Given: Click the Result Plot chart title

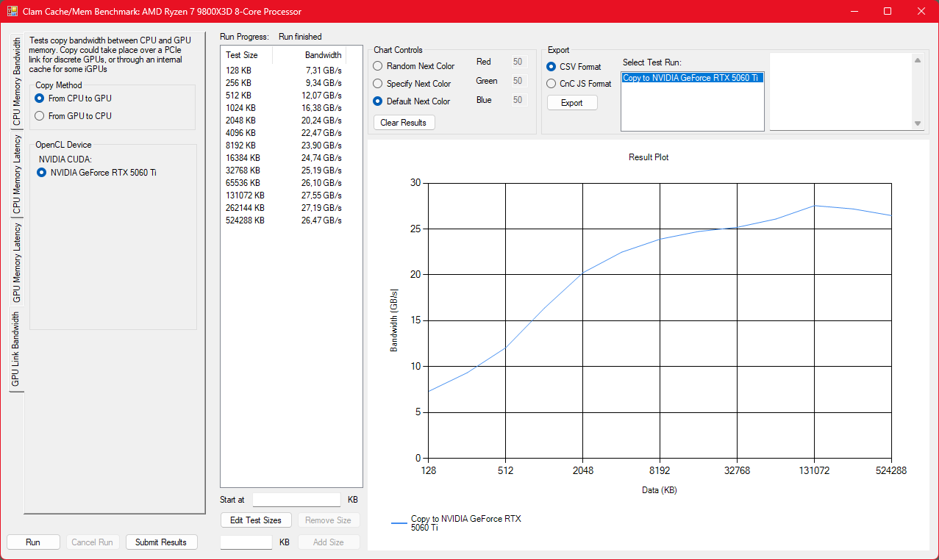Looking at the screenshot, I should [x=649, y=157].
